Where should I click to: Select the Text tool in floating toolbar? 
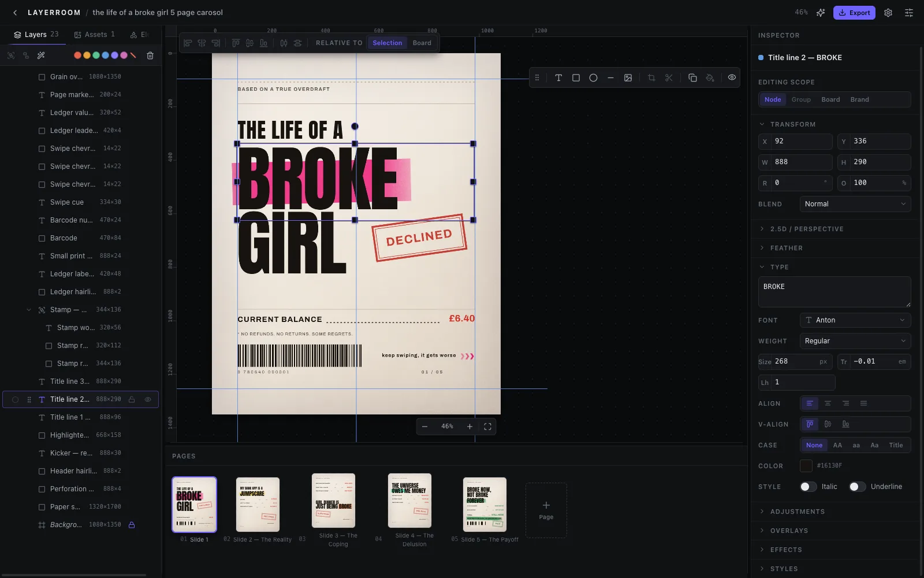tap(558, 78)
